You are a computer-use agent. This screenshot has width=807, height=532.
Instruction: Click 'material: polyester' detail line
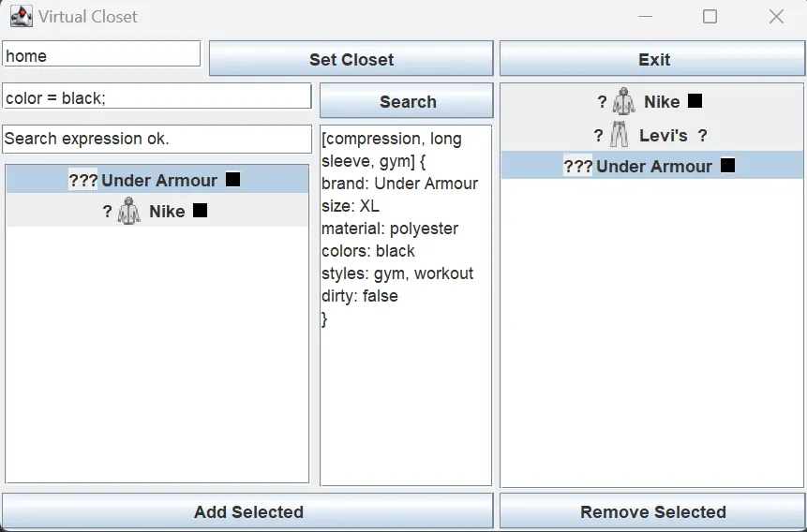390,228
